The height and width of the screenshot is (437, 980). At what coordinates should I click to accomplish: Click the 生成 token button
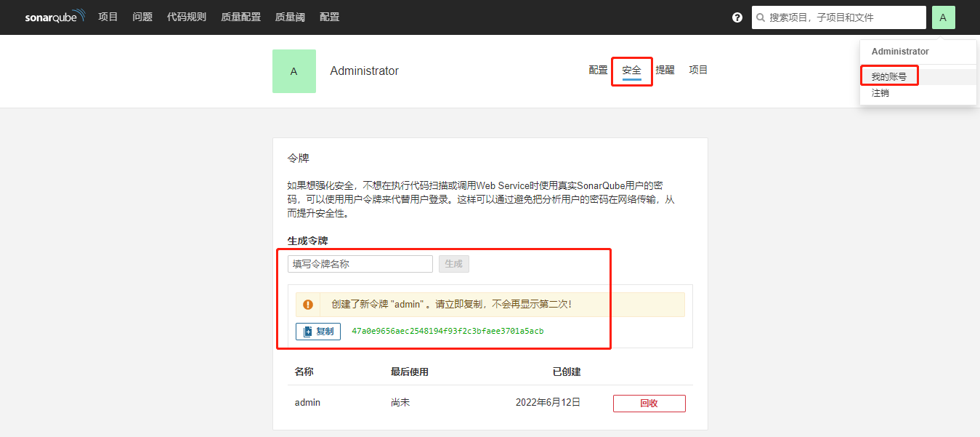coord(454,264)
